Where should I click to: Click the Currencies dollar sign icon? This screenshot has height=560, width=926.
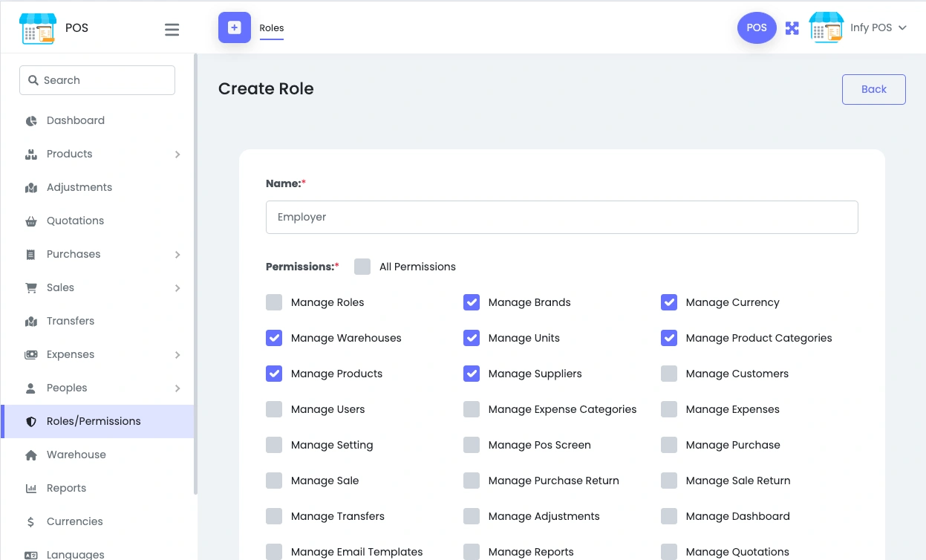[x=31, y=522]
